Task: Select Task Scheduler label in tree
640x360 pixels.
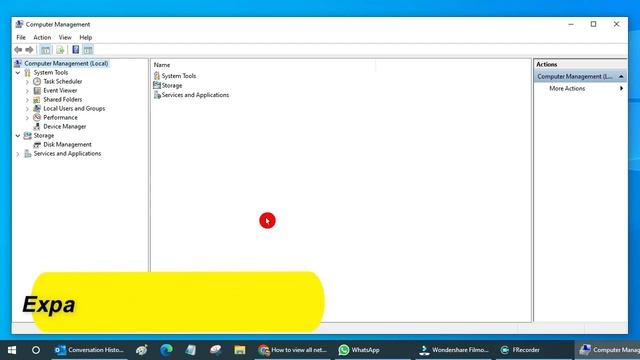Action: coord(62,82)
